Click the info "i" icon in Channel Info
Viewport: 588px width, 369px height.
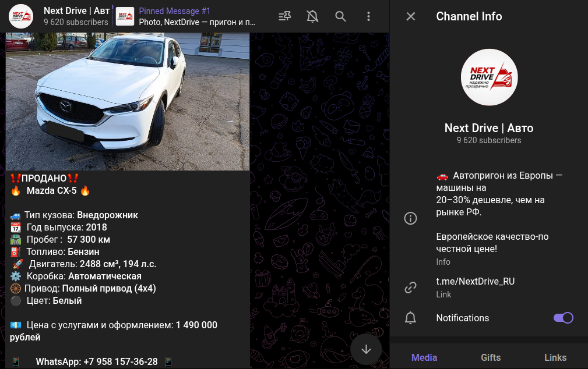coord(410,218)
